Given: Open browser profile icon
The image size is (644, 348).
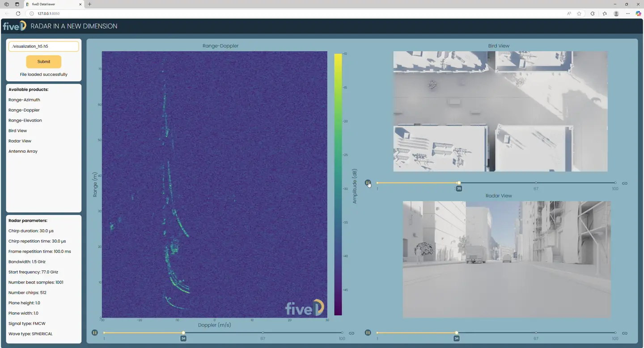Looking at the screenshot, I should pyautogui.click(x=616, y=13).
